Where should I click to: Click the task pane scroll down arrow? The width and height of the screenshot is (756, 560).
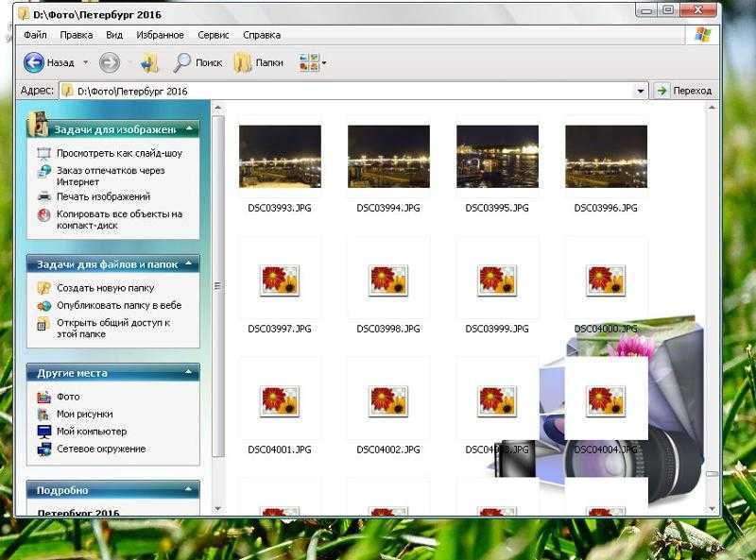(218, 508)
